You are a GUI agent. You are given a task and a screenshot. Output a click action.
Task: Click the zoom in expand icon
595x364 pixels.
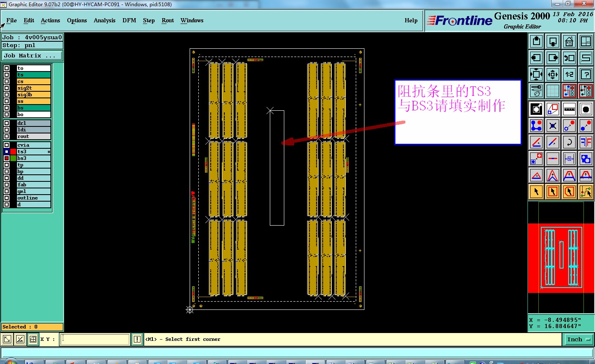point(536,74)
